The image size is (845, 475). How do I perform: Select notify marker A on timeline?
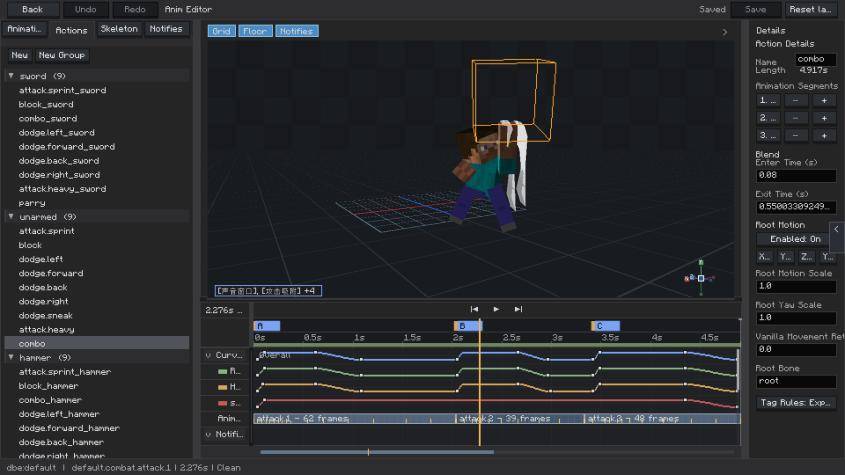pyautogui.click(x=267, y=326)
